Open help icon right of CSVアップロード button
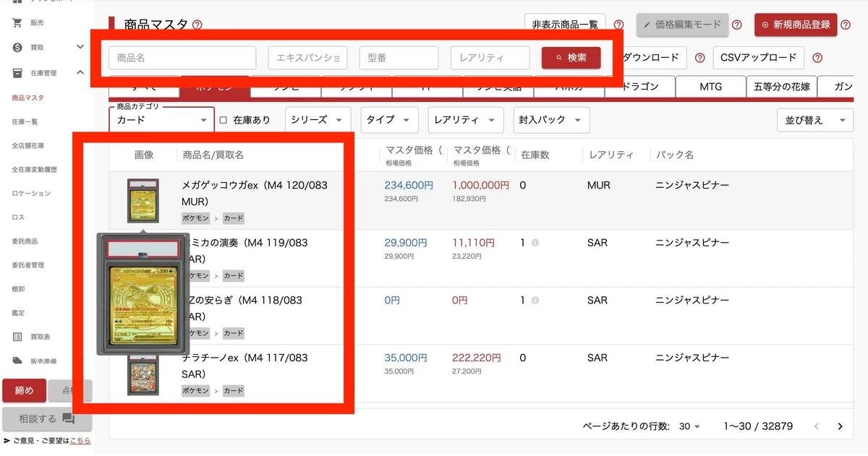Screen dimensions: 868x456 (817, 58)
